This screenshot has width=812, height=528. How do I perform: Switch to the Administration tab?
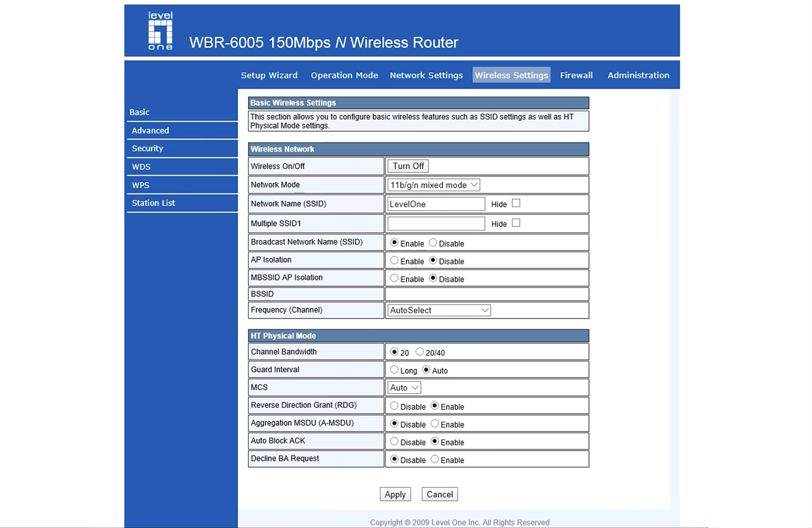tap(638, 75)
